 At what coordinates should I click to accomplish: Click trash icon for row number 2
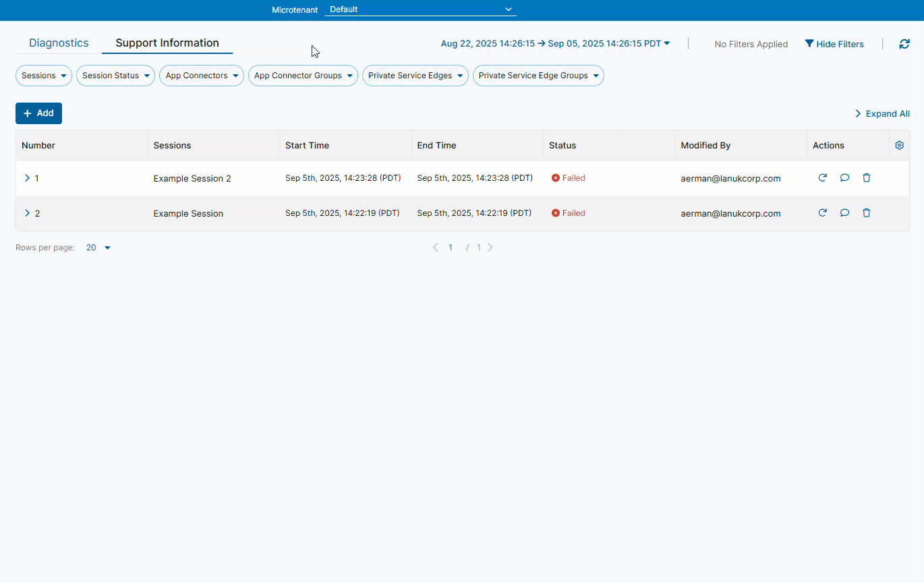point(867,213)
